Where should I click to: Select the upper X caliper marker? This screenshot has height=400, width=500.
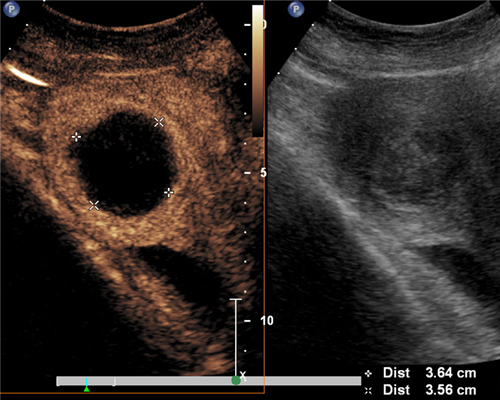coord(159,122)
